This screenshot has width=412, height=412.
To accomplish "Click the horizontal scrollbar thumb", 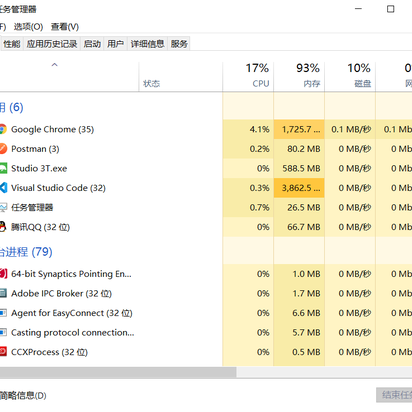I will pyautogui.click(x=118, y=372).
